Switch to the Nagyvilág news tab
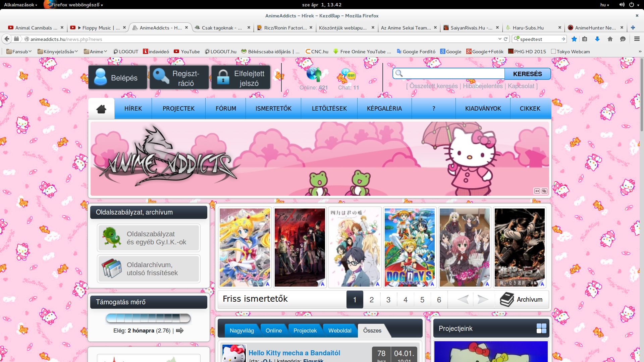This screenshot has width=644, height=362. click(241, 330)
